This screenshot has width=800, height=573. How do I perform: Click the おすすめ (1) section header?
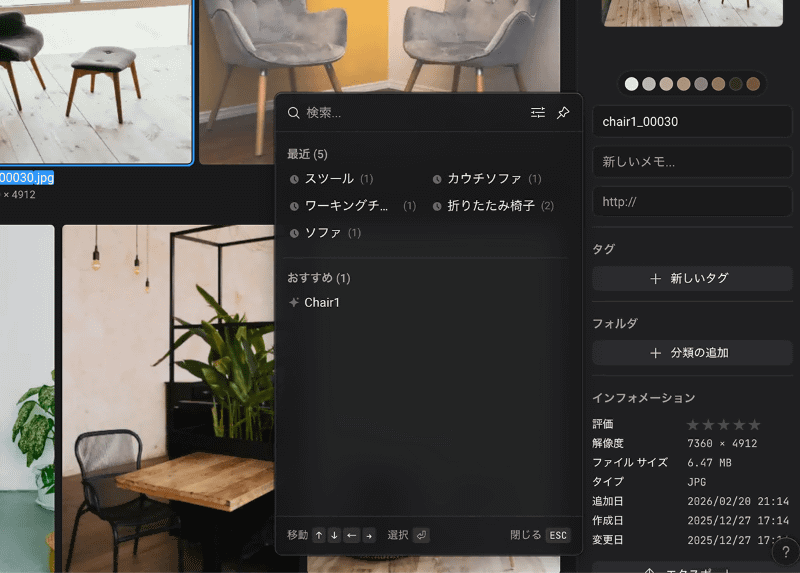[318, 278]
